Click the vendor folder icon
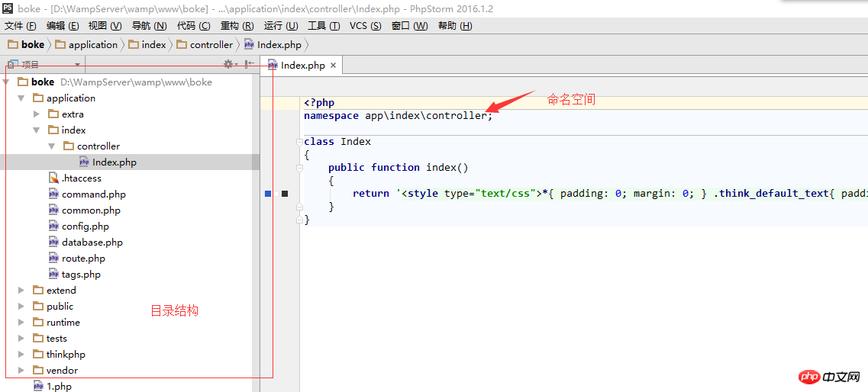Screen dimensions: 868x392 click(x=38, y=370)
